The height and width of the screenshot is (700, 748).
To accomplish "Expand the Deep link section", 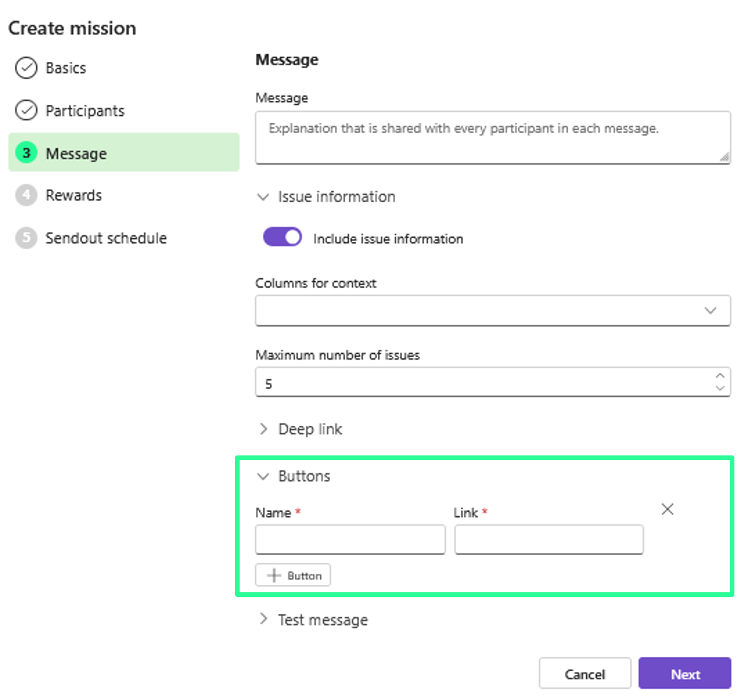I will (x=263, y=429).
